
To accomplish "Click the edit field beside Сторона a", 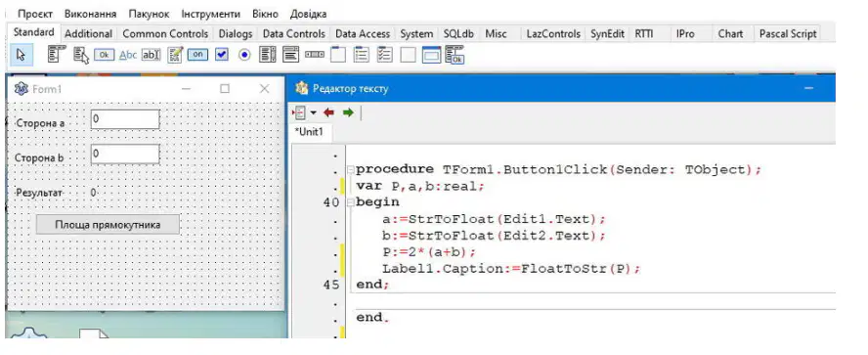I will point(125,119).
